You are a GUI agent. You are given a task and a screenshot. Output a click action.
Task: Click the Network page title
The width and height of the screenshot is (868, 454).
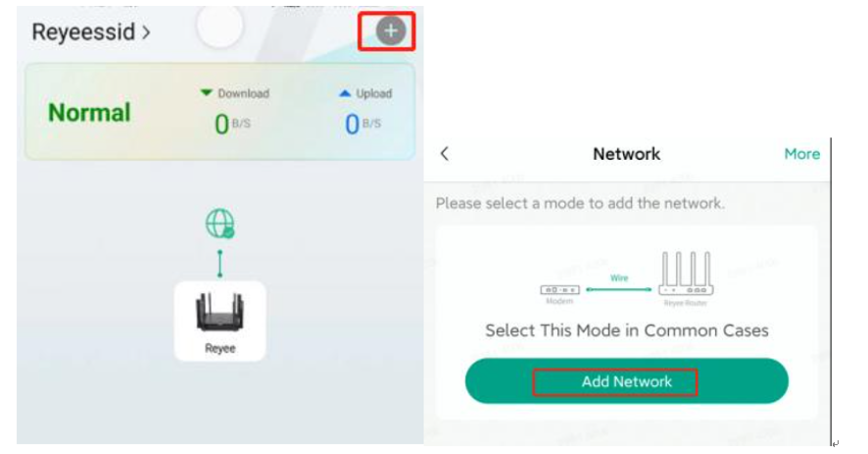[x=626, y=154]
